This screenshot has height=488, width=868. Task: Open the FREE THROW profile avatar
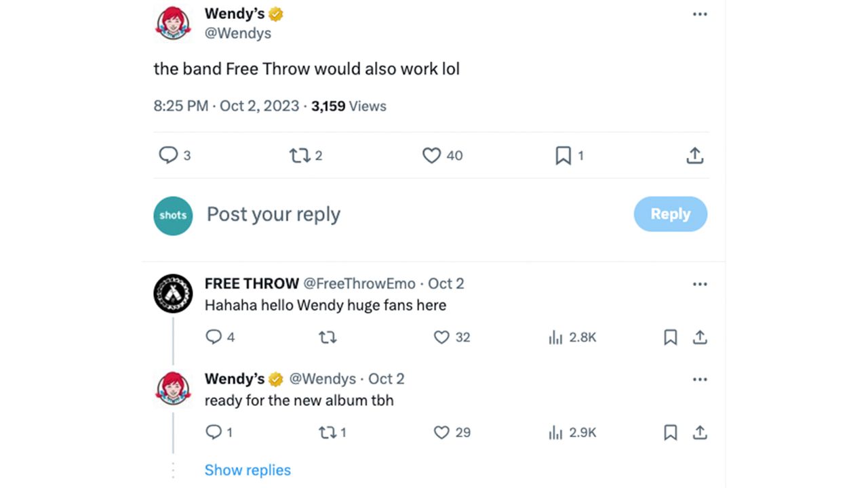173,293
